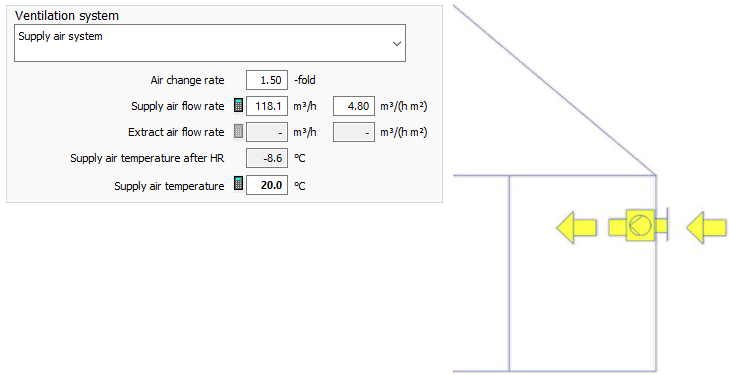Click 'Supply air temperature after HR' label
This screenshot has width=729, height=375.
147,158
